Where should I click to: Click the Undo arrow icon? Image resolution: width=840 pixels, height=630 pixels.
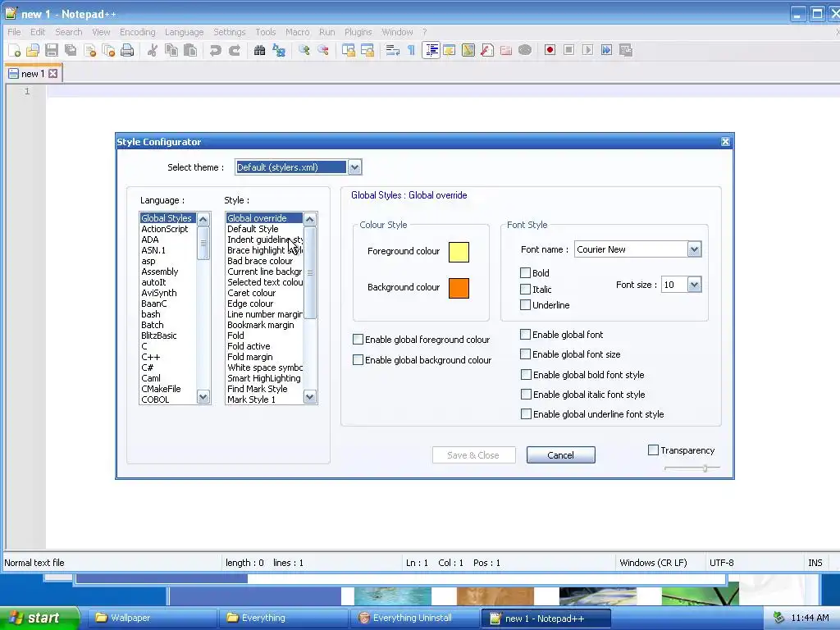tap(216, 50)
